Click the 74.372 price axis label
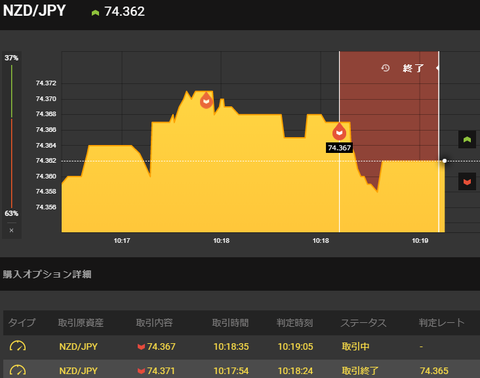The height and width of the screenshot is (378, 480). click(x=46, y=83)
